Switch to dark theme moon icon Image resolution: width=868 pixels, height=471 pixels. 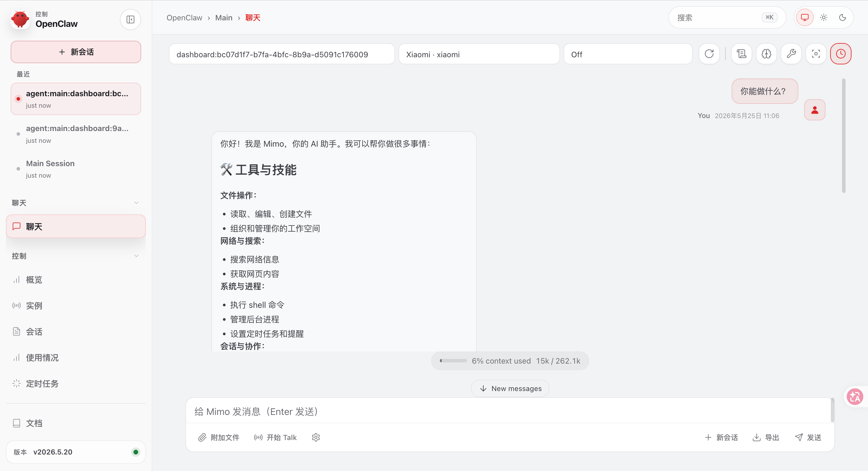(x=842, y=17)
